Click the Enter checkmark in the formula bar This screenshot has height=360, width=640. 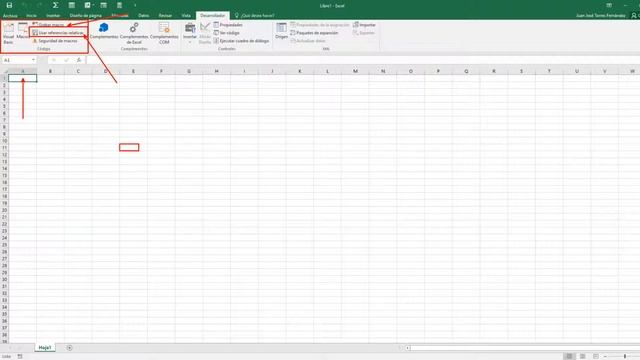point(67,60)
